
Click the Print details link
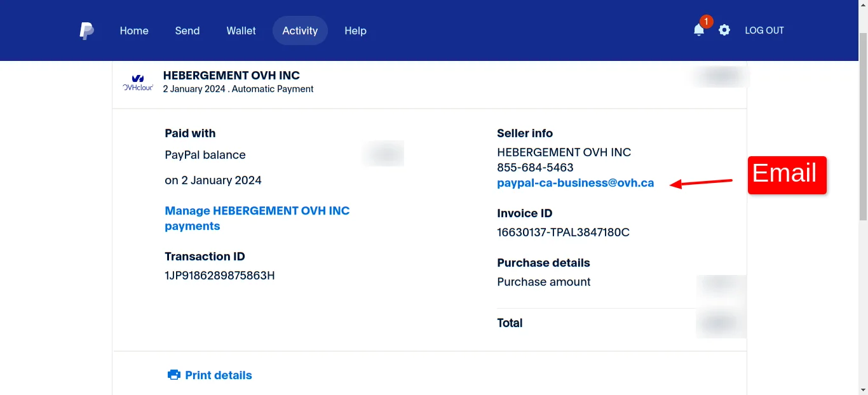click(x=218, y=375)
